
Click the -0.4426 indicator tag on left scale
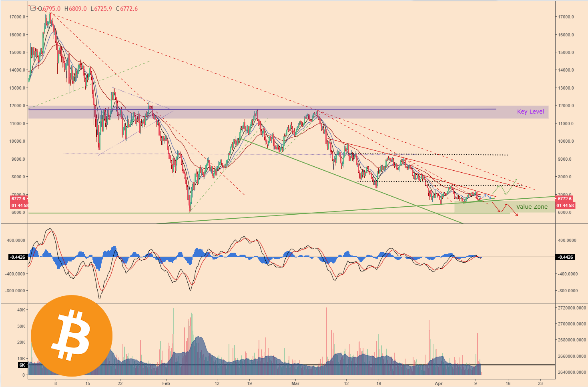18,257
